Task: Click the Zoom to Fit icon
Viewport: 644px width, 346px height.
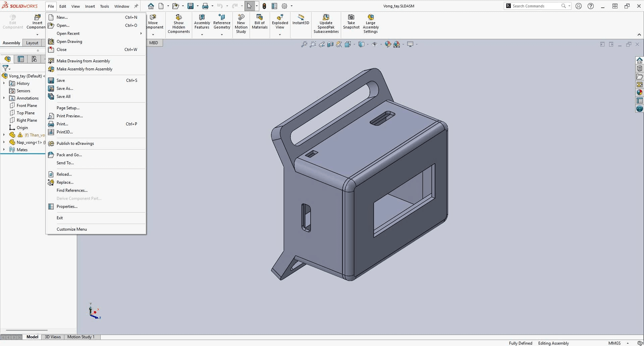Action: click(x=304, y=44)
